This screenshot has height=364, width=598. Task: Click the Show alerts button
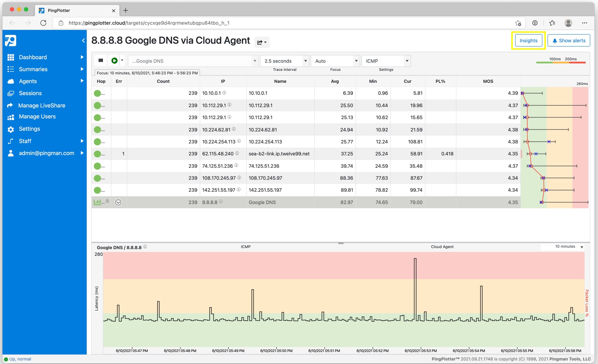coord(569,41)
